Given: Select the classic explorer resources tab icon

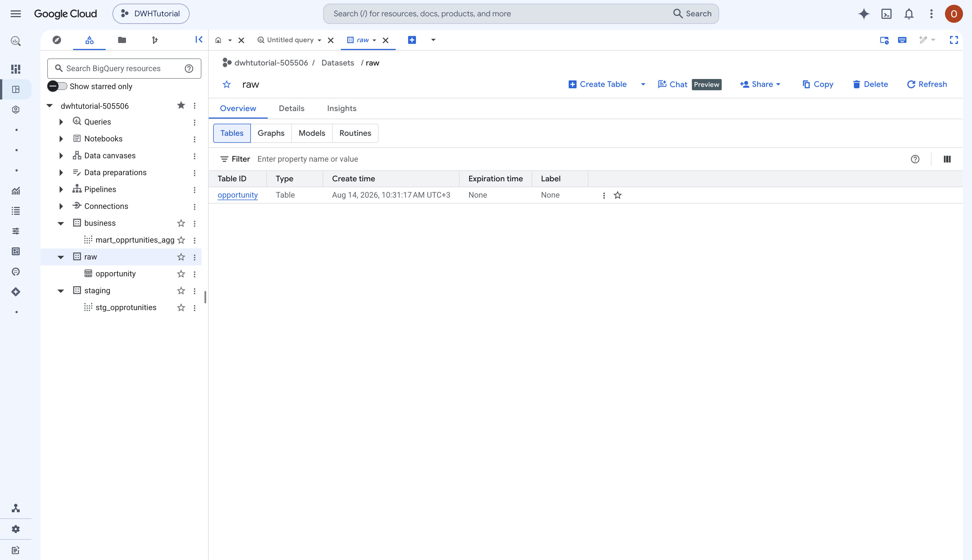Looking at the screenshot, I should [x=89, y=40].
